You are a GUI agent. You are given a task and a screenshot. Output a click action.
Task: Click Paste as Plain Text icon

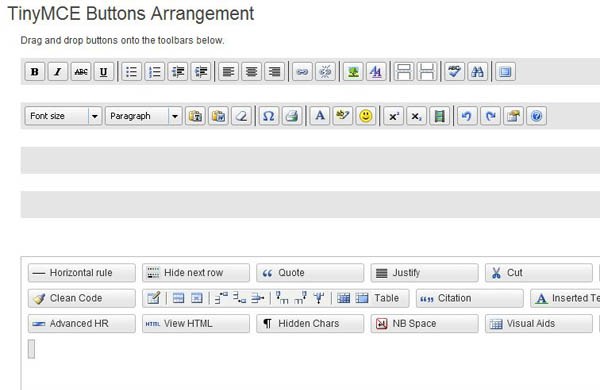[195, 116]
